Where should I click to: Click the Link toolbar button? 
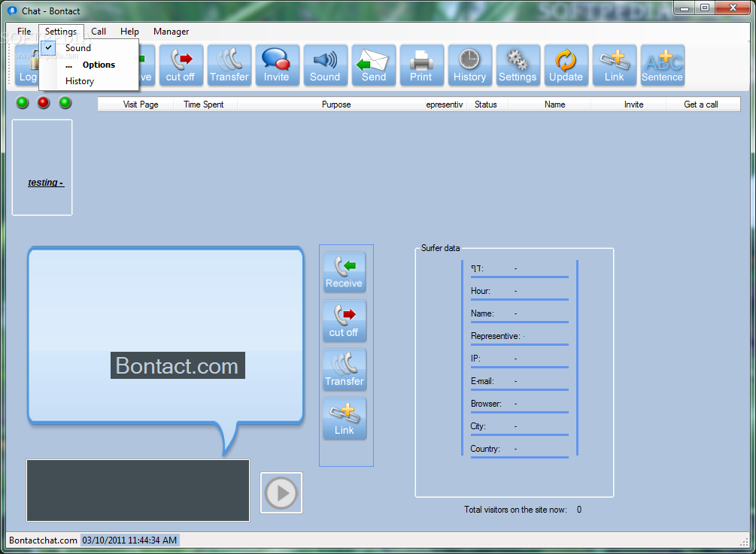(615, 65)
